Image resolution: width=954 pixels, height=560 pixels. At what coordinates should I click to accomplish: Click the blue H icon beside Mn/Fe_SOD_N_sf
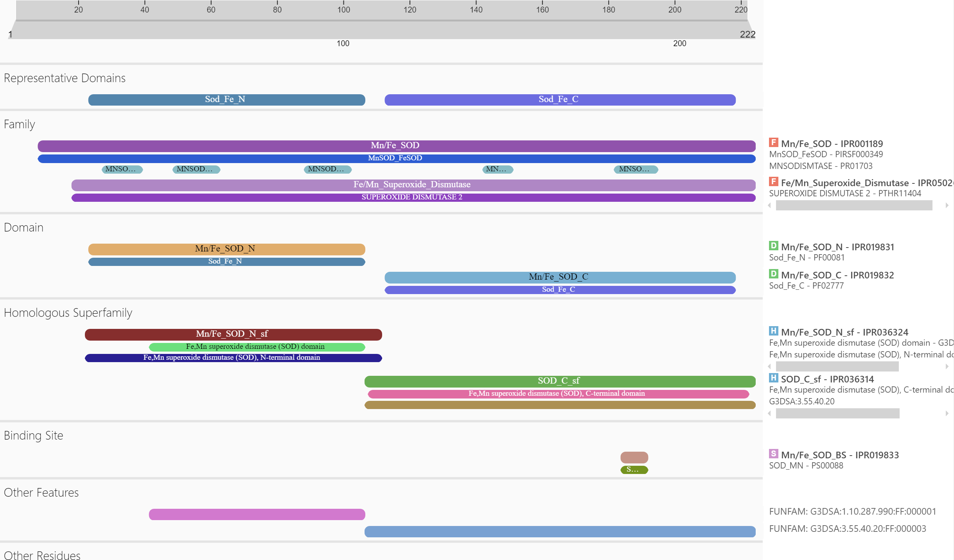[x=773, y=331]
